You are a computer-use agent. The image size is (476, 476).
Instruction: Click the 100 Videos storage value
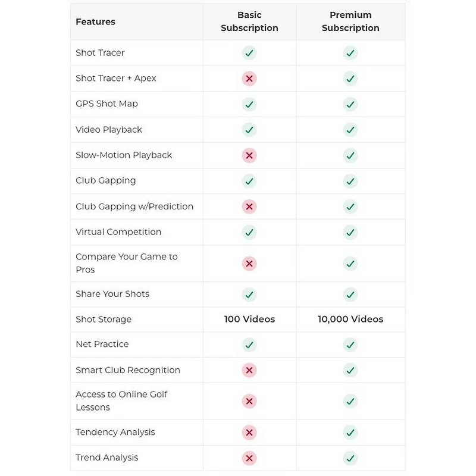point(249,320)
